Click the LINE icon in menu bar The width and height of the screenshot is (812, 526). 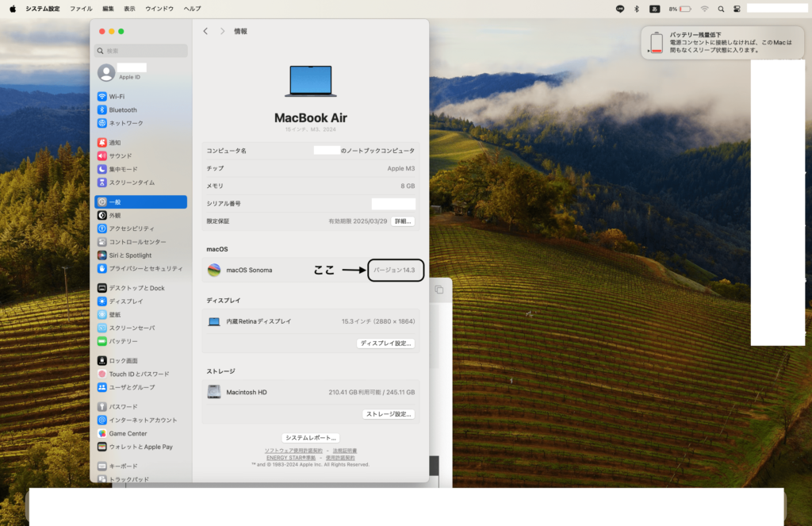(620, 9)
